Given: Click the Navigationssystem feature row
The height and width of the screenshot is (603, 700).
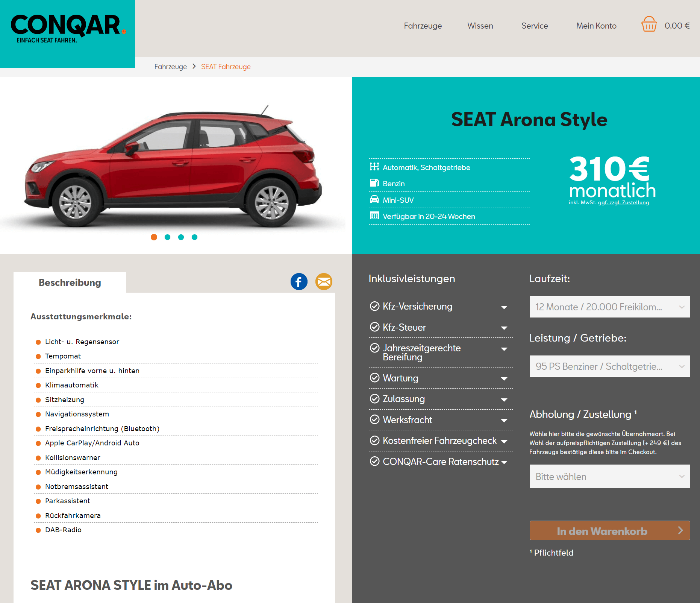Looking at the screenshot, I should click(x=176, y=414).
